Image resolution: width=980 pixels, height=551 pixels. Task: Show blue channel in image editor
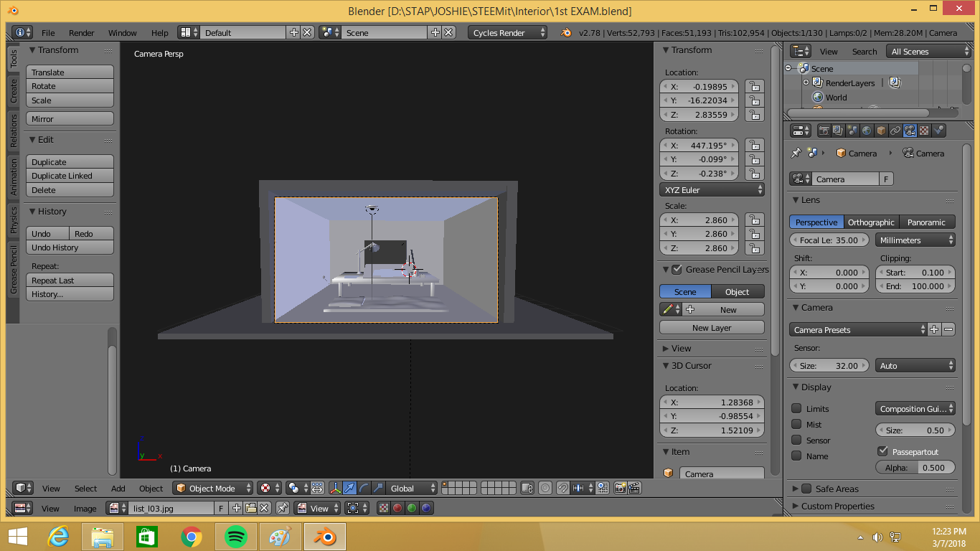tap(426, 508)
